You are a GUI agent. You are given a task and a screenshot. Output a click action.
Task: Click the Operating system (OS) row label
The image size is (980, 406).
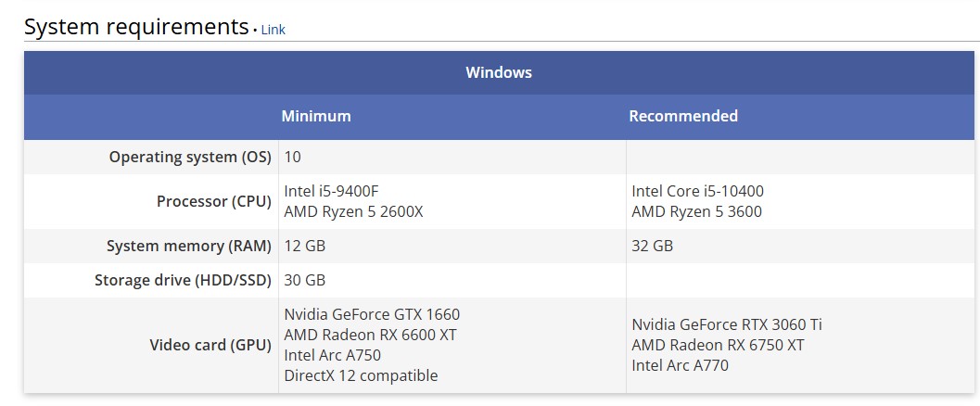point(190,157)
